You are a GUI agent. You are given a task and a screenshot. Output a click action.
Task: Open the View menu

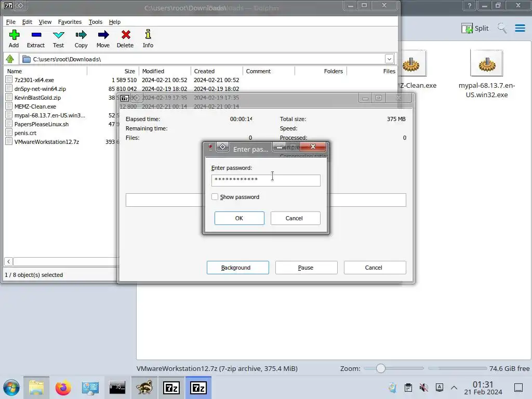click(x=45, y=22)
